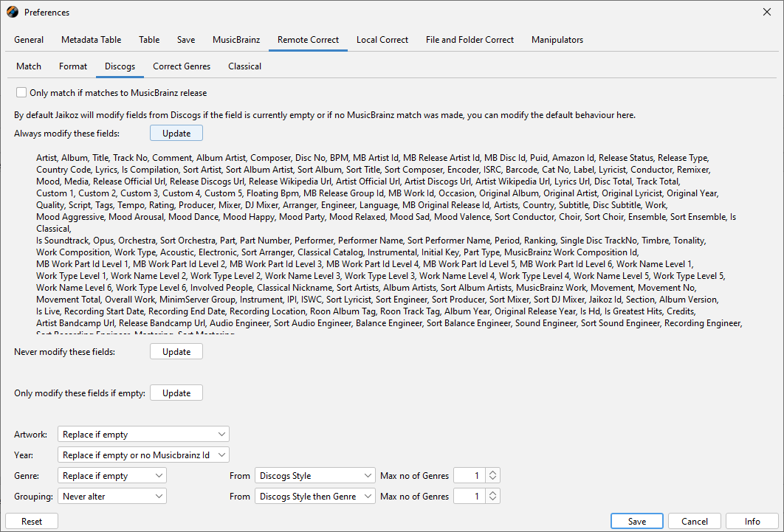Open the Grouping Never alter dropdown
Viewport: 784px width, 532px height.
[112, 497]
